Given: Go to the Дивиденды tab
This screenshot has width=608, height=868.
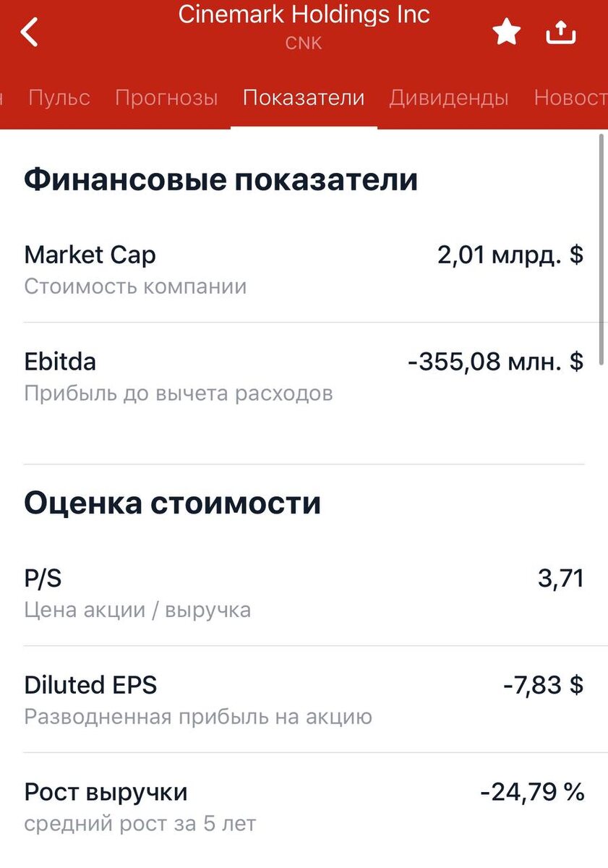Looking at the screenshot, I should point(449,98).
